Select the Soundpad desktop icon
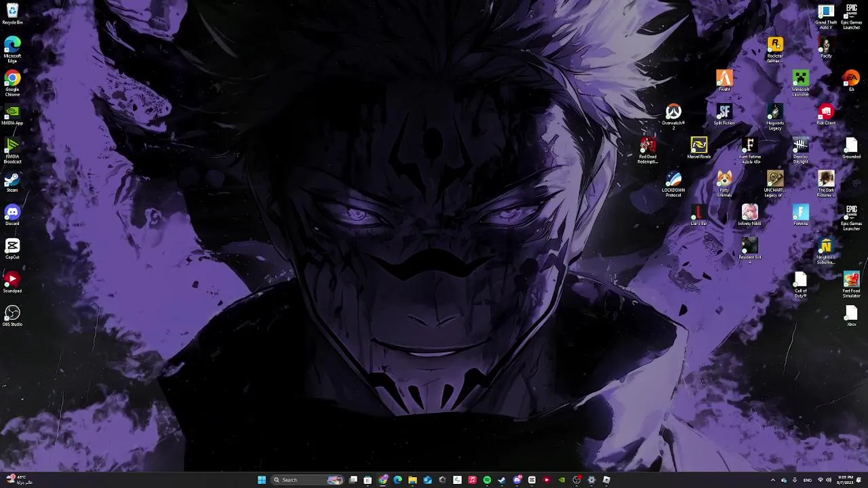Viewport: 868px width, 488px height. point(12,283)
